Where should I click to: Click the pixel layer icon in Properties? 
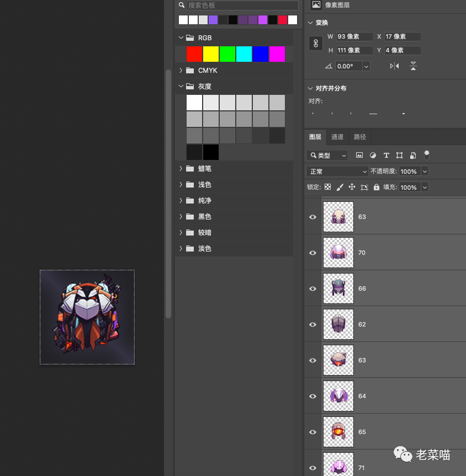316,5
